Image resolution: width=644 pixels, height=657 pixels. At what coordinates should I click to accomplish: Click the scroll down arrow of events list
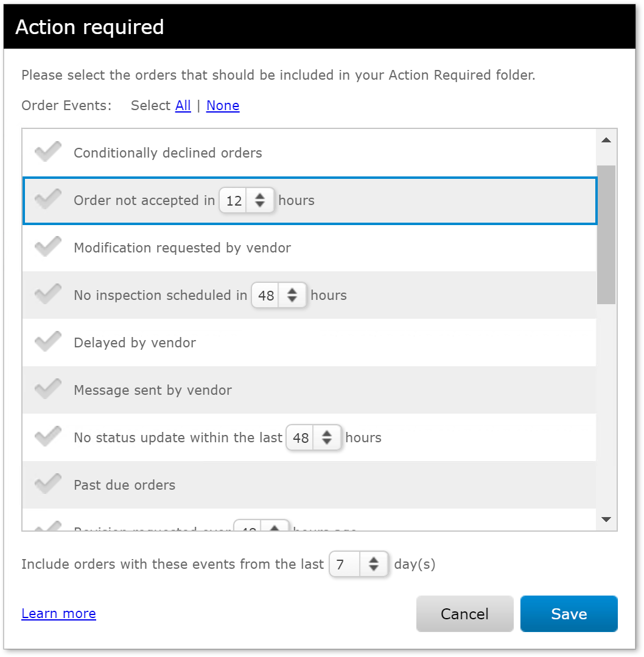(606, 519)
